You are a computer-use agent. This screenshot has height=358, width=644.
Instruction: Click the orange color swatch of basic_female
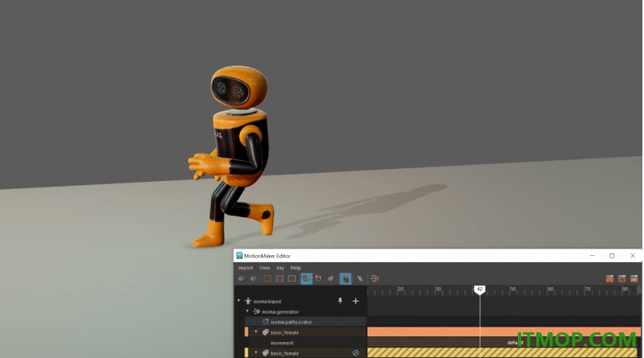click(x=247, y=332)
